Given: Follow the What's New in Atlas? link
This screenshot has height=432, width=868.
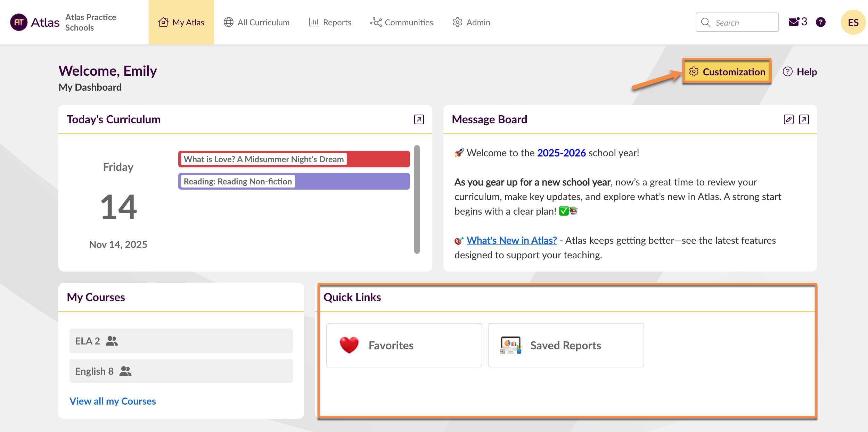Looking at the screenshot, I should click(x=511, y=240).
